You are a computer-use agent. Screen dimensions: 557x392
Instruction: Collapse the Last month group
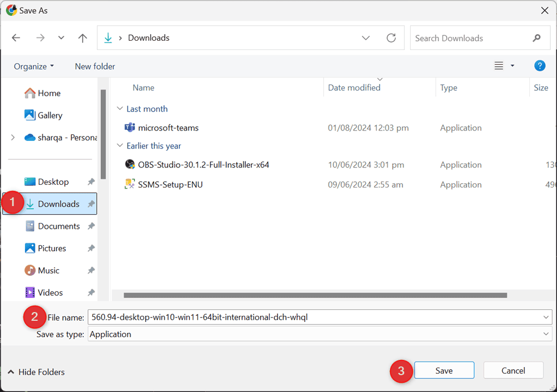[120, 109]
